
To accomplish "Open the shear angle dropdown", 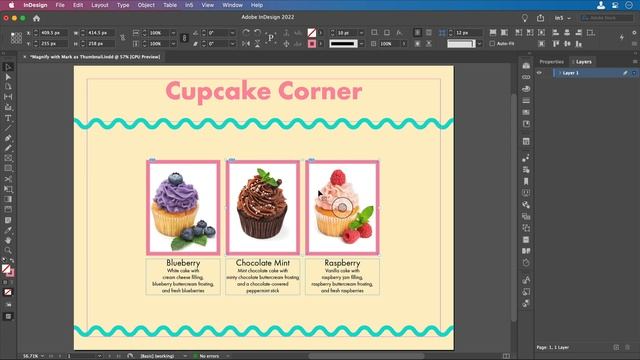I will point(232,44).
